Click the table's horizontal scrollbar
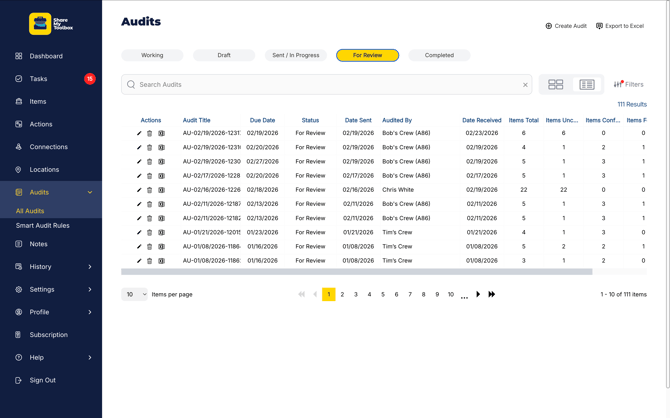 point(357,272)
